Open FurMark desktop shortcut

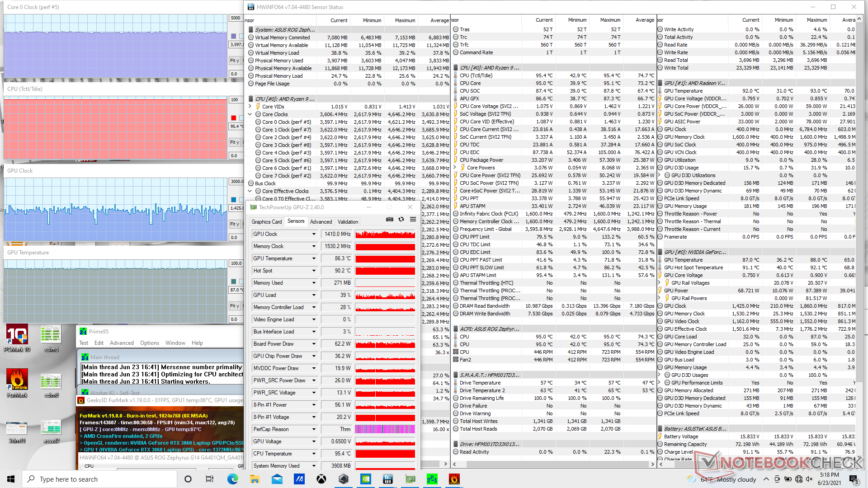[17, 383]
